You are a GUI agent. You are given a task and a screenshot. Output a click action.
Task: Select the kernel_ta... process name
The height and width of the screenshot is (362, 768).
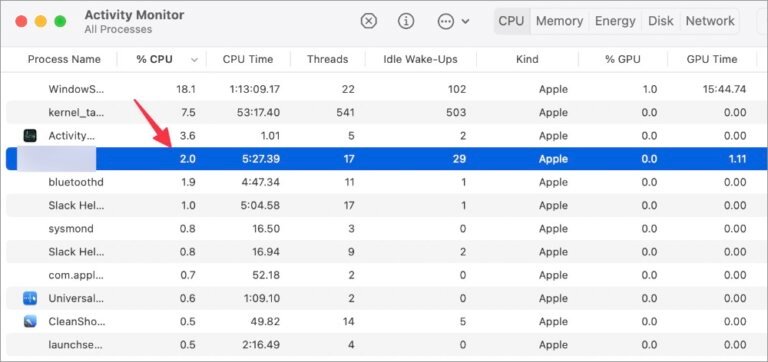point(76,112)
